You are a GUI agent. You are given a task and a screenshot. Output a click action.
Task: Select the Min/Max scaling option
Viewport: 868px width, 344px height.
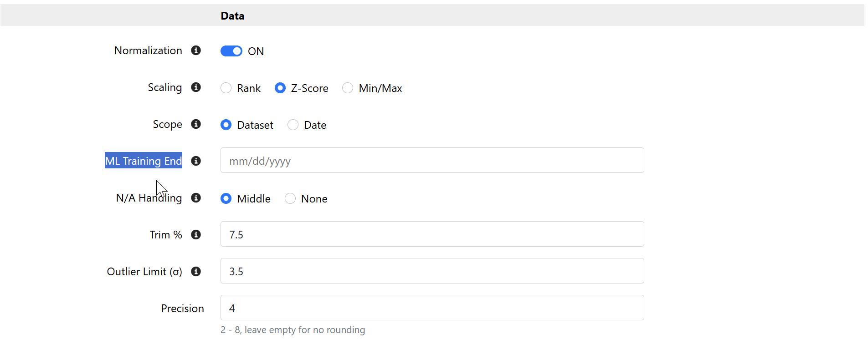(x=348, y=88)
